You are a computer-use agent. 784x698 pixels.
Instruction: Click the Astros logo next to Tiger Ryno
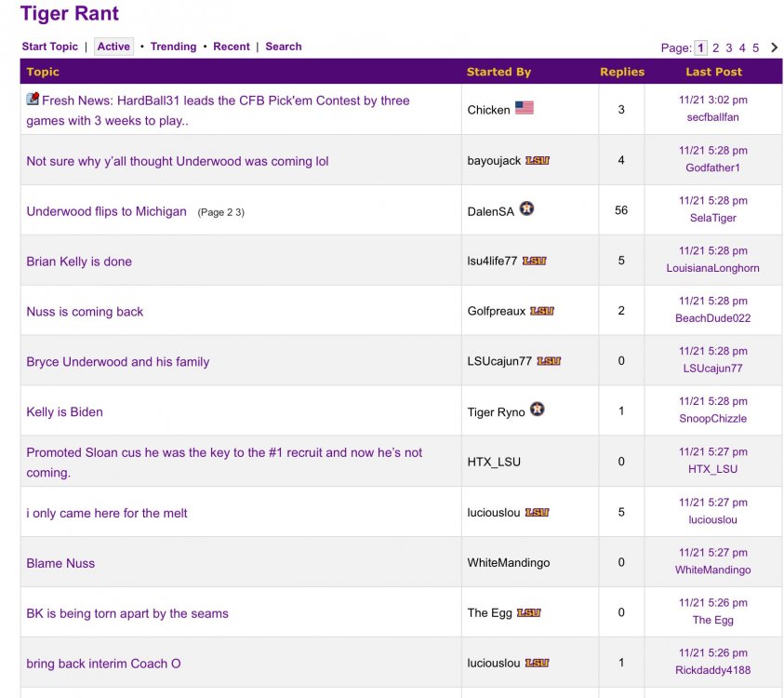(538, 409)
